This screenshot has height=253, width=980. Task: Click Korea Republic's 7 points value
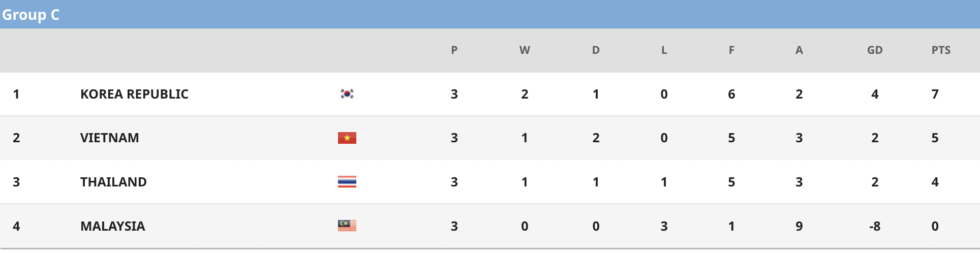[x=935, y=94]
